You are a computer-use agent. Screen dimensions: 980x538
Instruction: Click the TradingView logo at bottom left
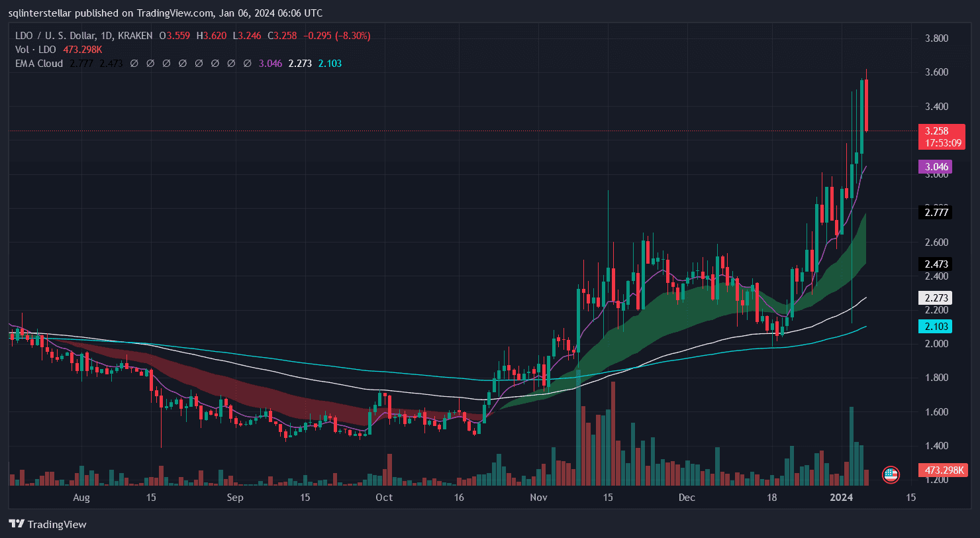[x=47, y=524]
